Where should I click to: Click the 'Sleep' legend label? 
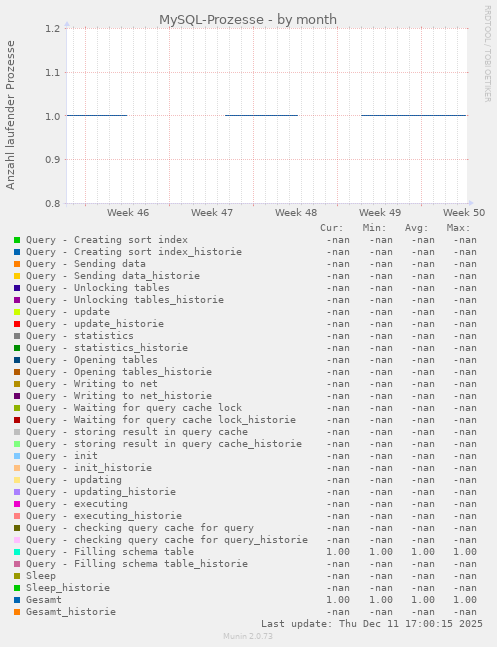point(41,576)
